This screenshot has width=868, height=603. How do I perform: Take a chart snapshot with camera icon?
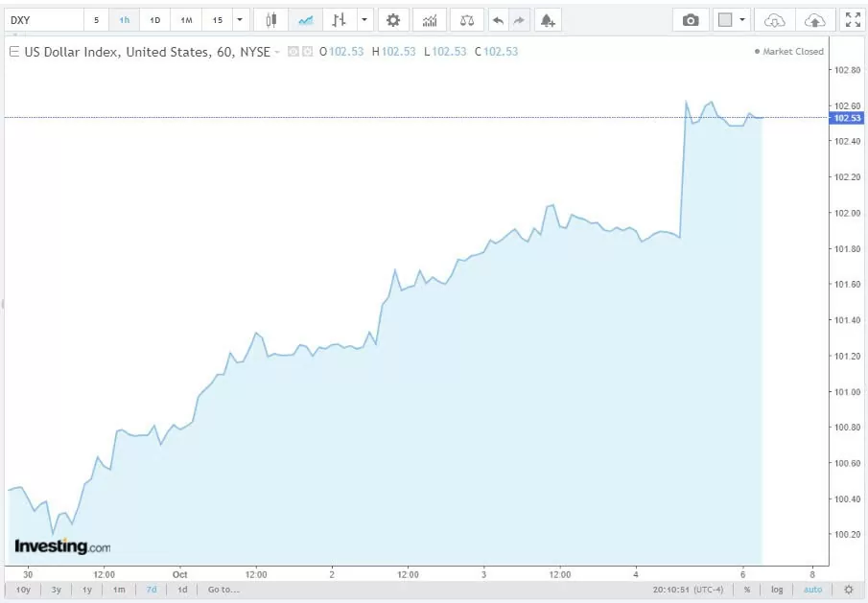[691, 20]
